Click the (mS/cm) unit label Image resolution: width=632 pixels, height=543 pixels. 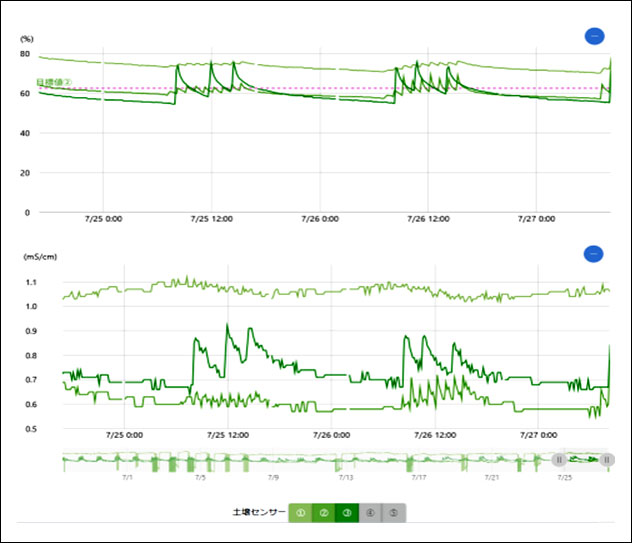click(40, 257)
